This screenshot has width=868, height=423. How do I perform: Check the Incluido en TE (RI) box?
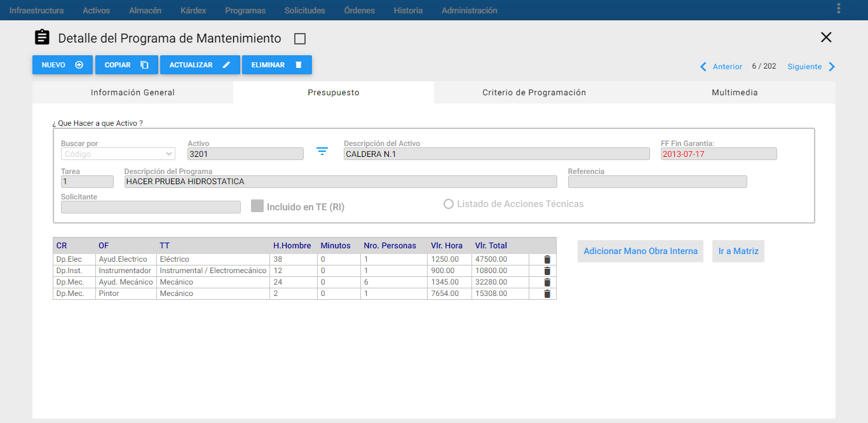(x=257, y=206)
